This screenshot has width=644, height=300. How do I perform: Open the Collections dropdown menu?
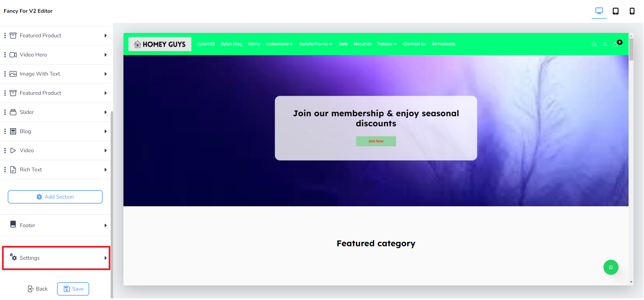(279, 44)
